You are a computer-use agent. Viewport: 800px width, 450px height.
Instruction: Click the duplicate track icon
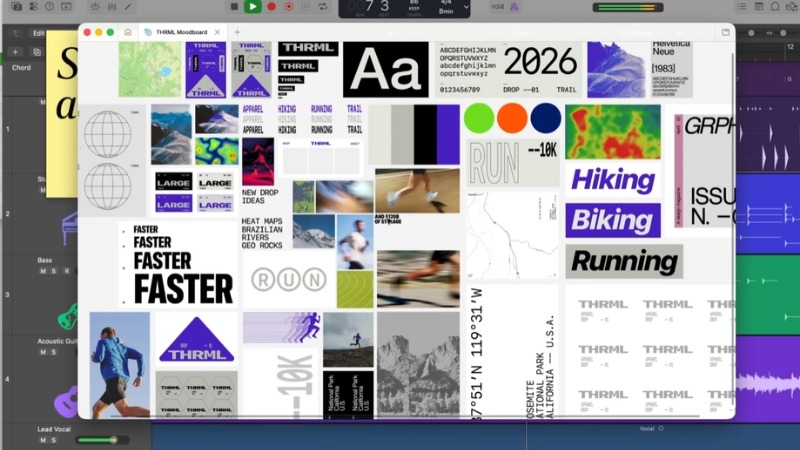coord(37,52)
